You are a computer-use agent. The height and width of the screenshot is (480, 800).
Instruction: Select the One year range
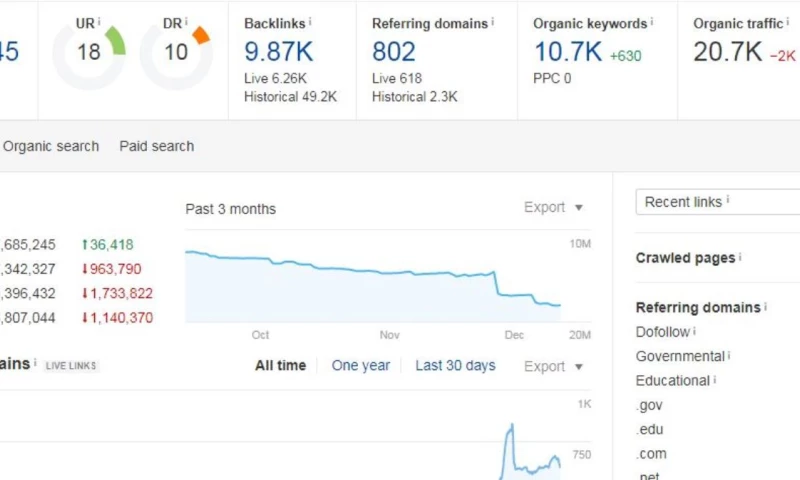[x=361, y=365]
